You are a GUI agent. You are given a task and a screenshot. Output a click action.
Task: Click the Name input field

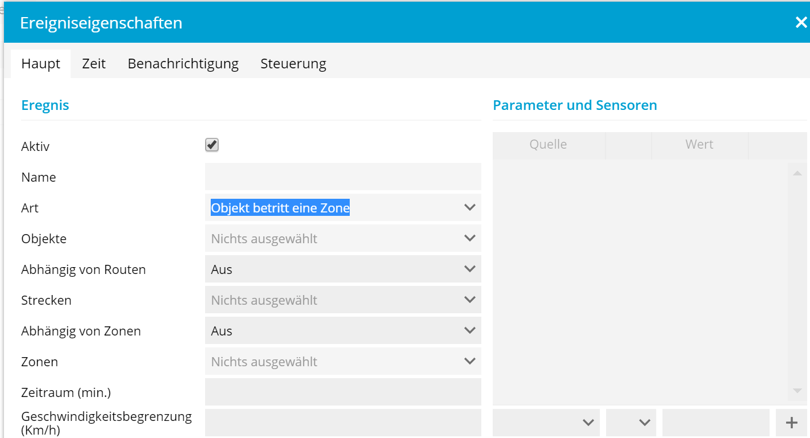pos(342,177)
